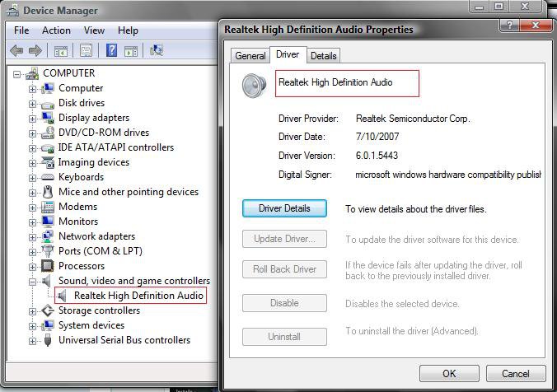Expand the Monitors node
The image size is (557, 392).
click(x=32, y=222)
